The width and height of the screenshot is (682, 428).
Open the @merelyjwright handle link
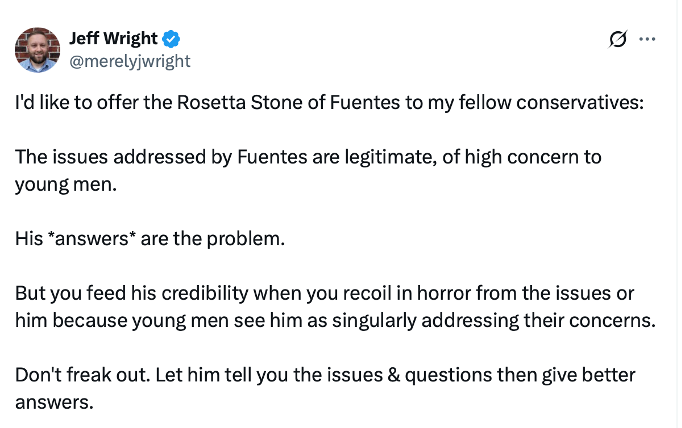pos(129,60)
